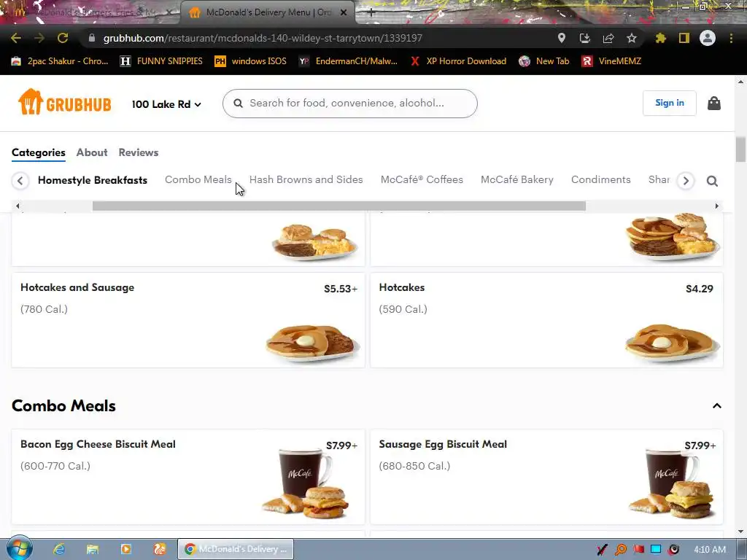Switch to the About tab
Screen dimensions: 747x560
[92, 152]
